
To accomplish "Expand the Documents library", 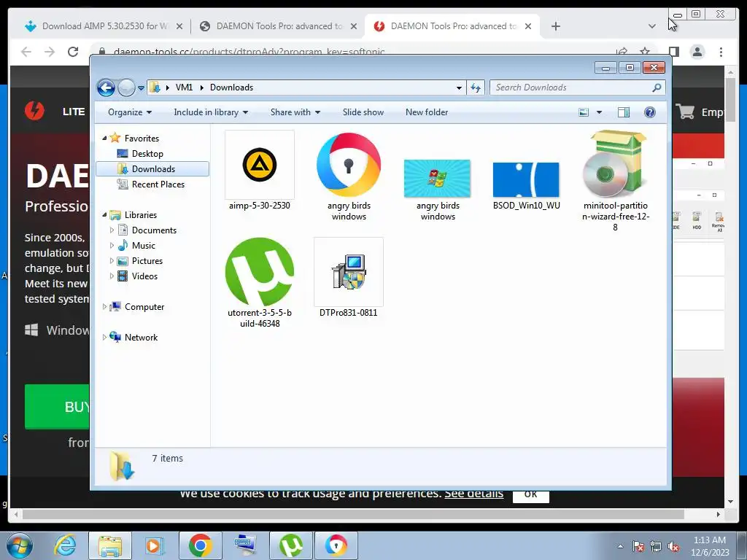I will click(112, 230).
